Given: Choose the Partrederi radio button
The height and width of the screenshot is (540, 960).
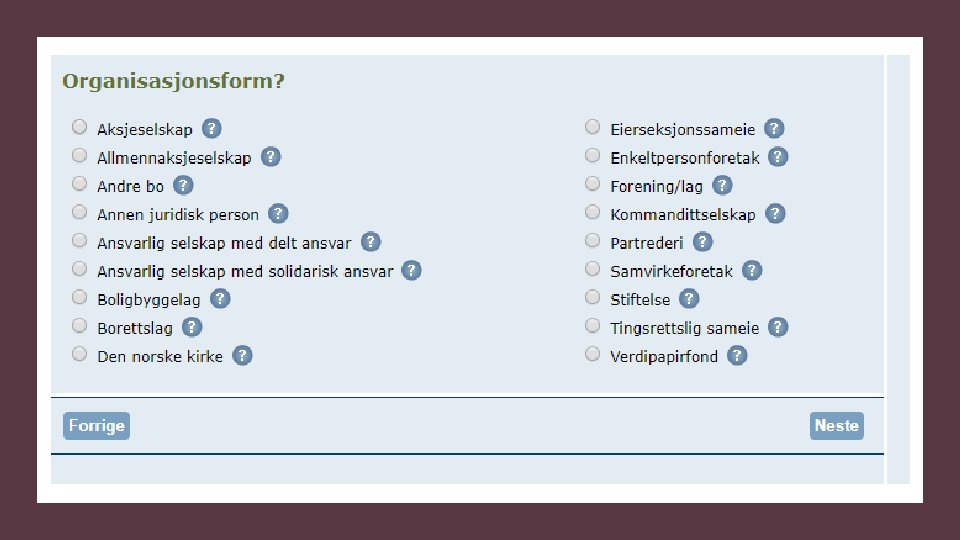Looking at the screenshot, I should [593, 241].
